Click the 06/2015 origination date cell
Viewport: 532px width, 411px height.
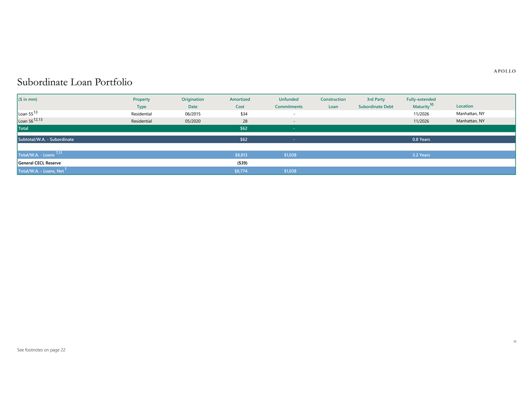(192, 114)
